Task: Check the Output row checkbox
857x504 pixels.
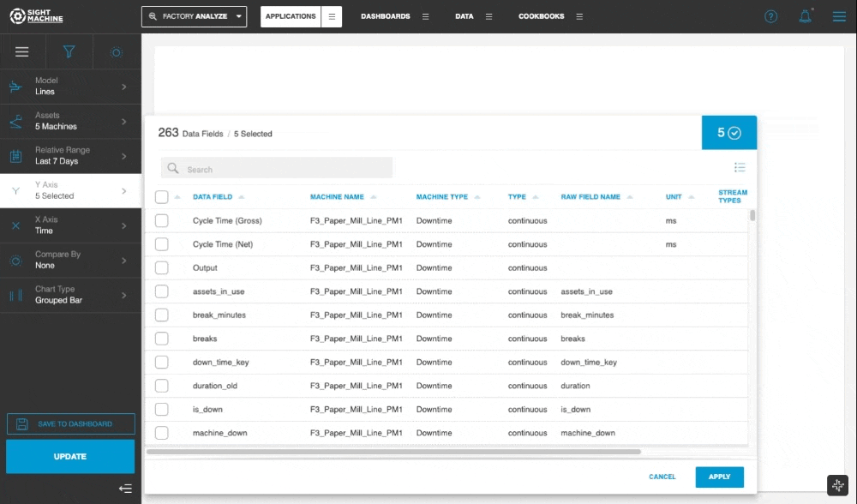Action: [162, 267]
